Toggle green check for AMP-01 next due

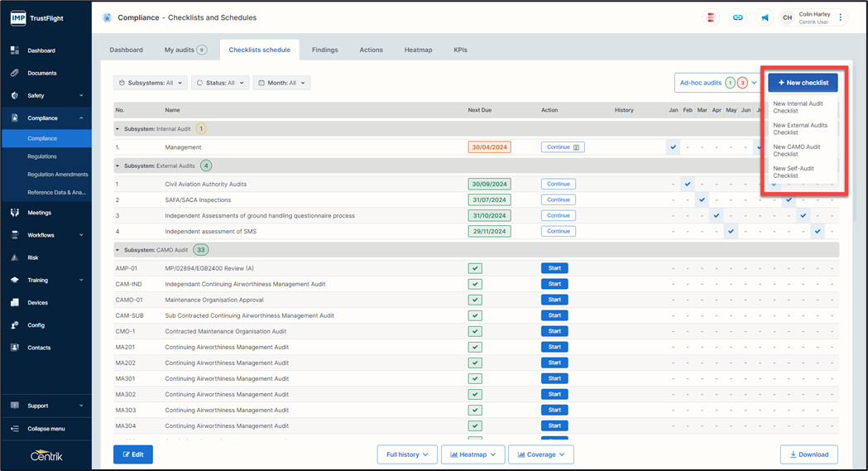475,268
